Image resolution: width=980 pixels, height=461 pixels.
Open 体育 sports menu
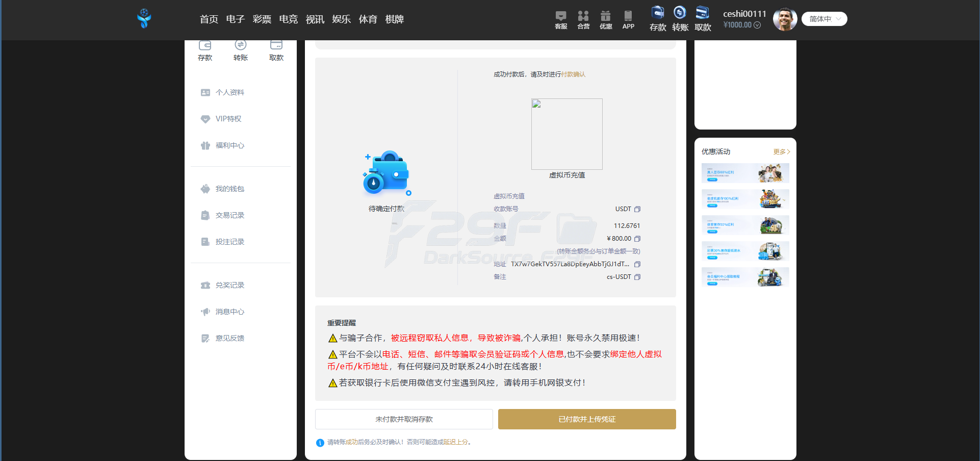click(x=368, y=19)
